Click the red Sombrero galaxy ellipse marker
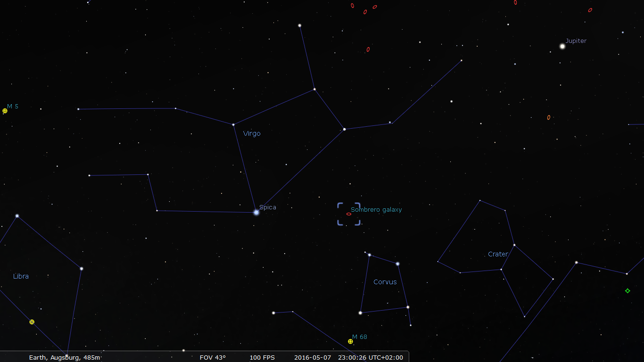The width and height of the screenshot is (644, 362). click(349, 214)
